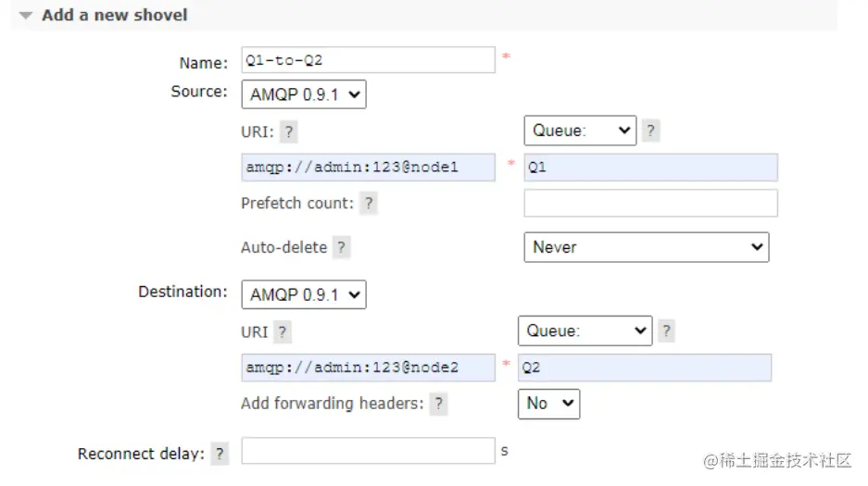Viewport: 868px width, 486px height.
Task: Open the destination URI help icon
Action: pyautogui.click(x=283, y=331)
